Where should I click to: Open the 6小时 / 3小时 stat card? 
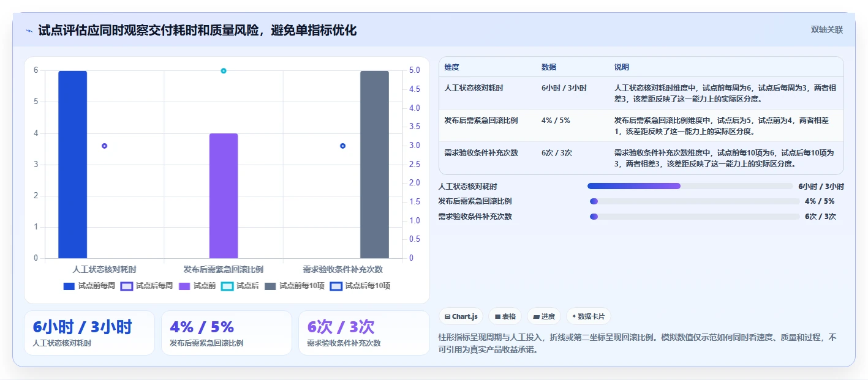point(89,333)
